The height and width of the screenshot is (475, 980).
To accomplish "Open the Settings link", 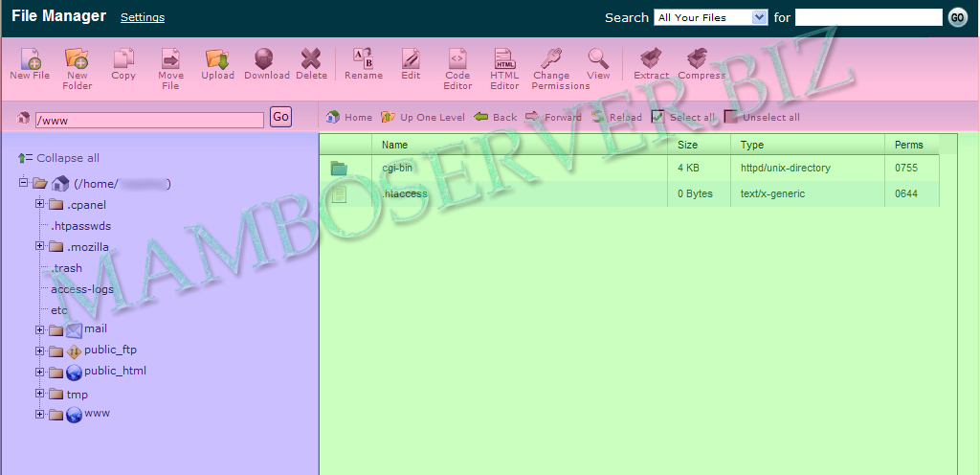I will pyautogui.click(x=143, y=17).
